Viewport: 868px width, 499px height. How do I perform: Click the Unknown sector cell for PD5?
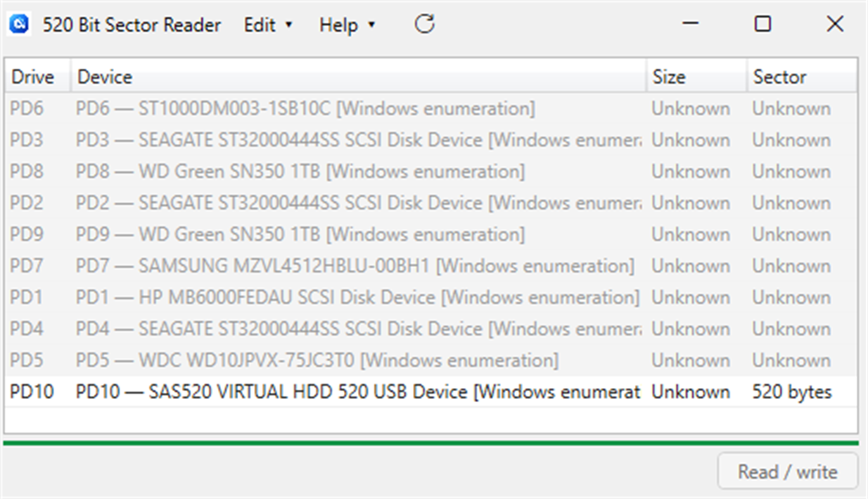[x=791, y=360]
